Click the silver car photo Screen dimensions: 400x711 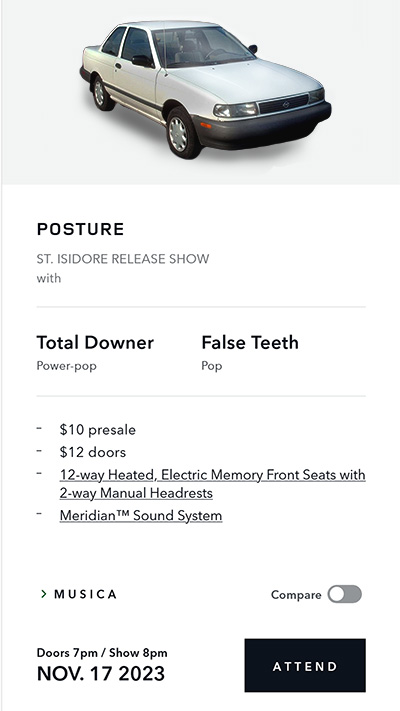pos(205,88)
